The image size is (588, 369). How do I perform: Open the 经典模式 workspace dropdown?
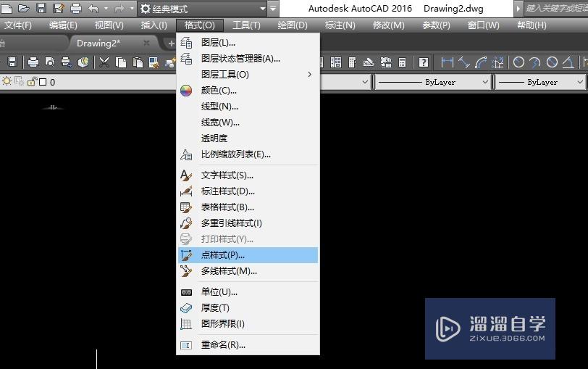click(x=203, y=8)
